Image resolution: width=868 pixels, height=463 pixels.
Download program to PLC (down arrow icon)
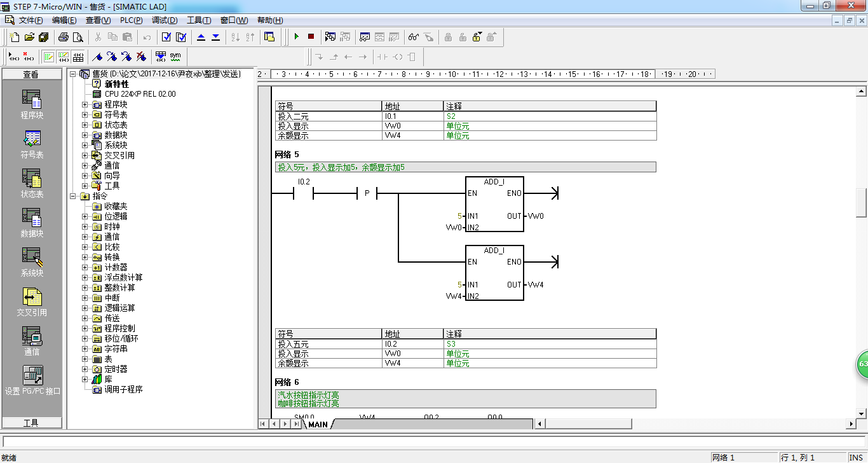(x=216, y=37)
